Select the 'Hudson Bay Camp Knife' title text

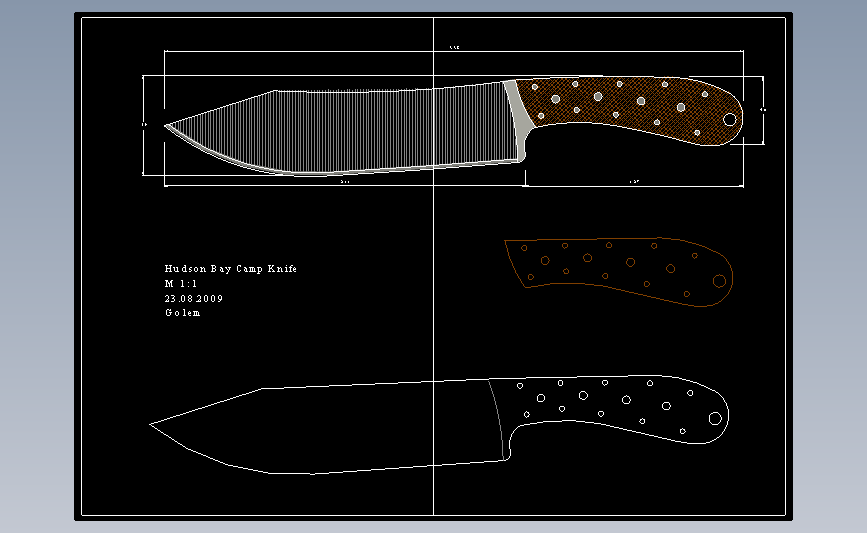point(231,269)
